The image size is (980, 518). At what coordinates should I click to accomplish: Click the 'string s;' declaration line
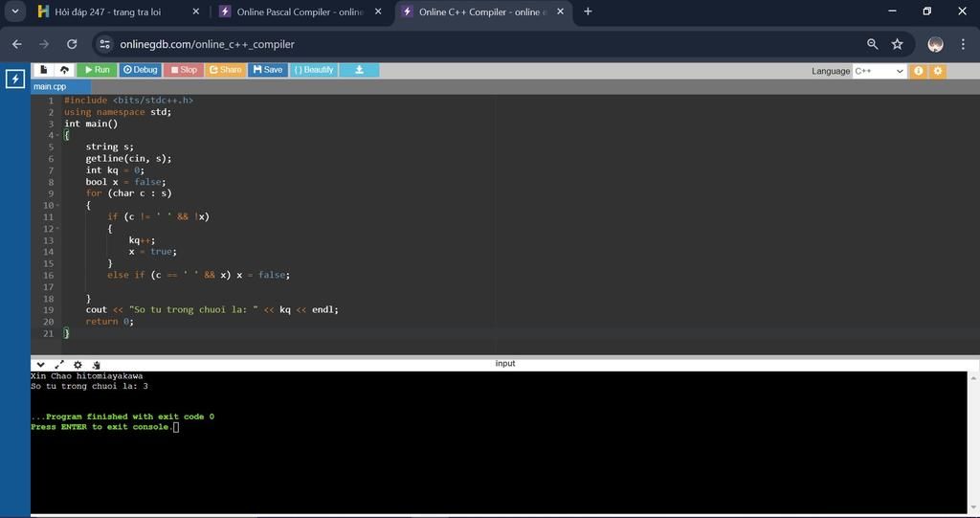click(109, 147)
